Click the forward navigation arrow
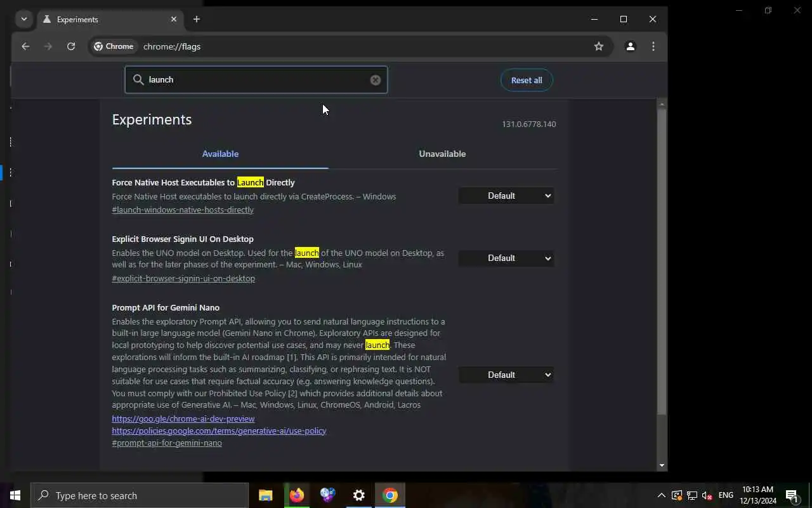 click(48, 46)
